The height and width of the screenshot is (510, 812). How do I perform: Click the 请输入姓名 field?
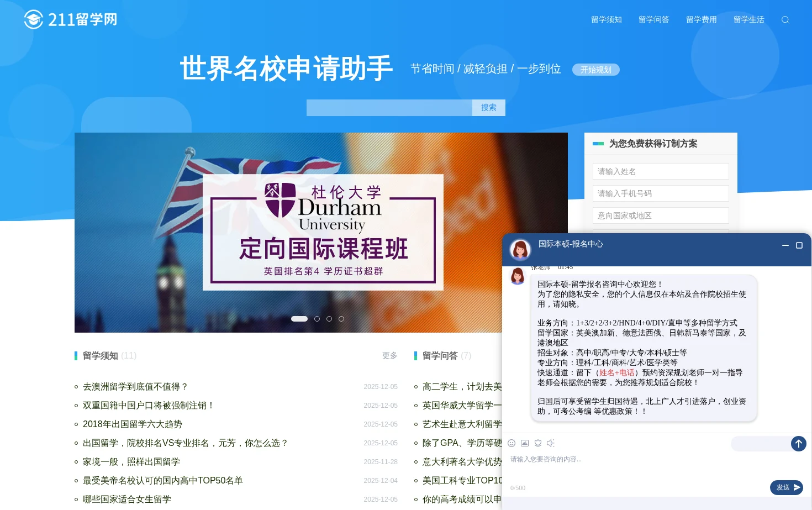point(661,171)
